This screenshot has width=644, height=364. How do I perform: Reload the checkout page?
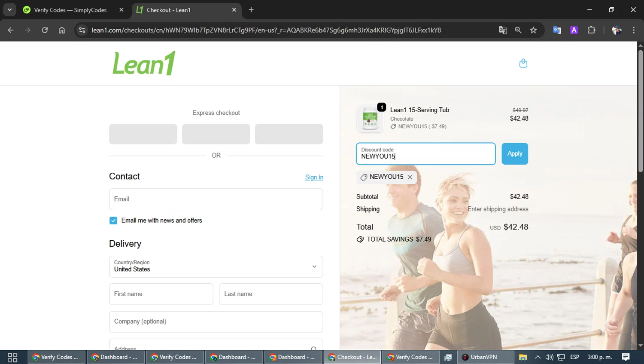coord(45,30)
